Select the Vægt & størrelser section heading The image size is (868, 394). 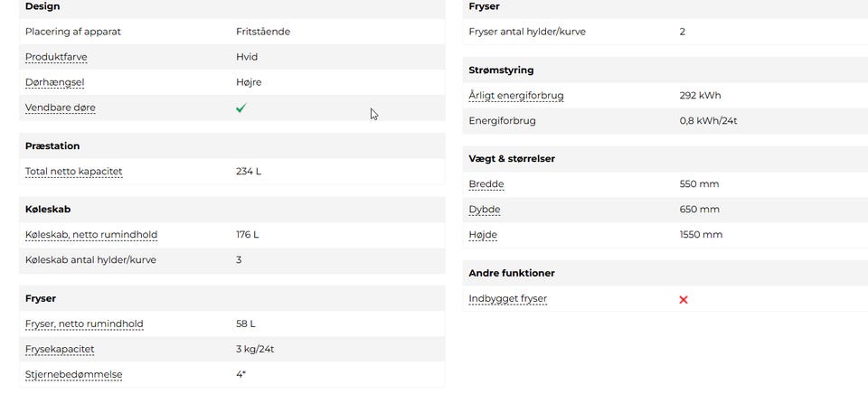click(512, 158)
